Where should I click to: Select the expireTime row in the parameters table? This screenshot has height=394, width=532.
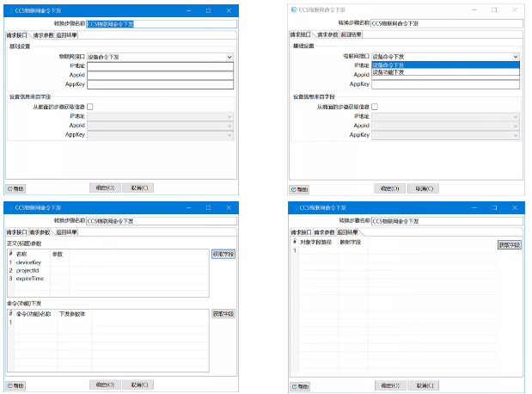coord(31,278)
